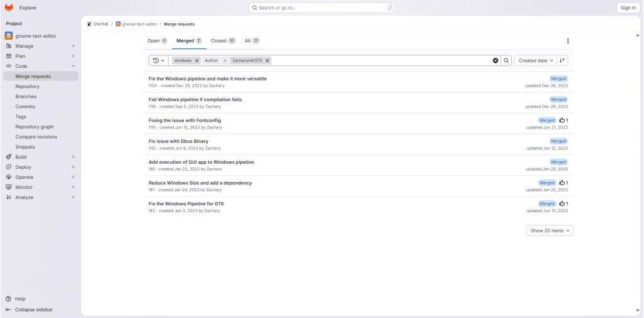The width and height of the screenshot is (644, 318).
Task: Click author Zachary on !134 row
Action: [x=216, y=86]
